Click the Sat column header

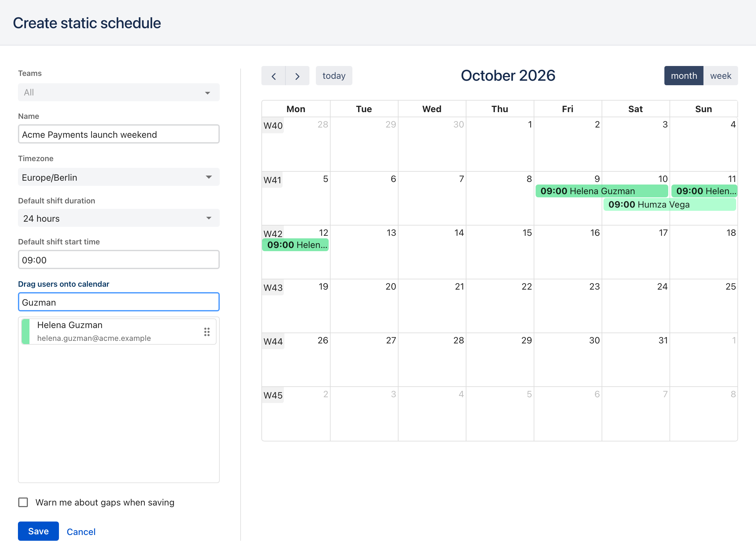click(x=636, y=109)
